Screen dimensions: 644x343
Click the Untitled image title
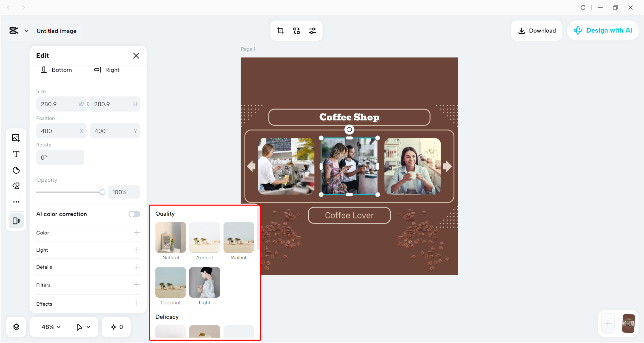[56, 31]
